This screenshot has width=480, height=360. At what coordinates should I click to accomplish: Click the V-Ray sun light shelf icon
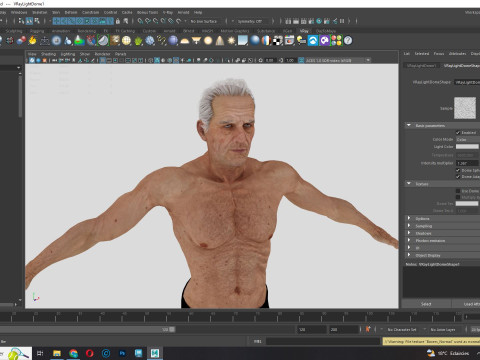pyautogui.click(x=231, y=41)
